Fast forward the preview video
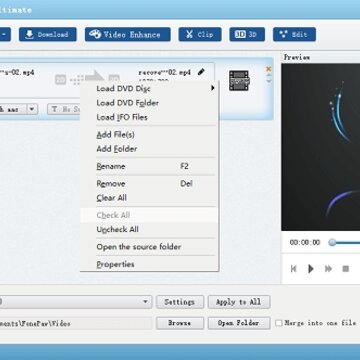Viewport: 360px width, 360px height. point(328,268)
